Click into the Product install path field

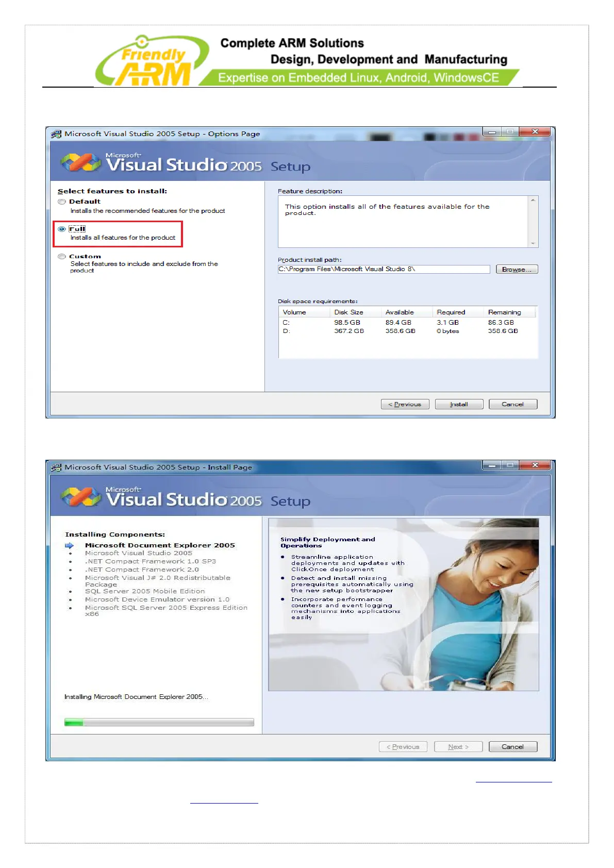pos(384,269)
